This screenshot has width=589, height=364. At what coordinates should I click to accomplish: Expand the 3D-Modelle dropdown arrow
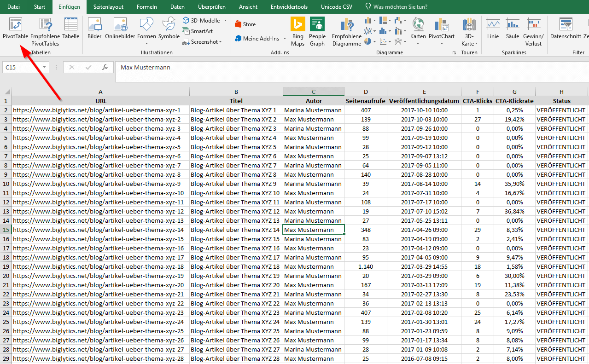[225, 21]
